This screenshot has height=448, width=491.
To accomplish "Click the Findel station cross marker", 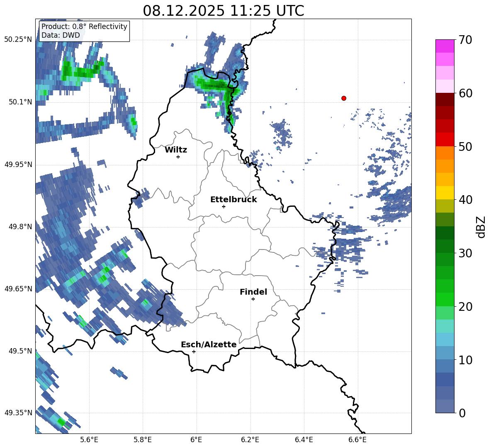I will coord(253,299).
